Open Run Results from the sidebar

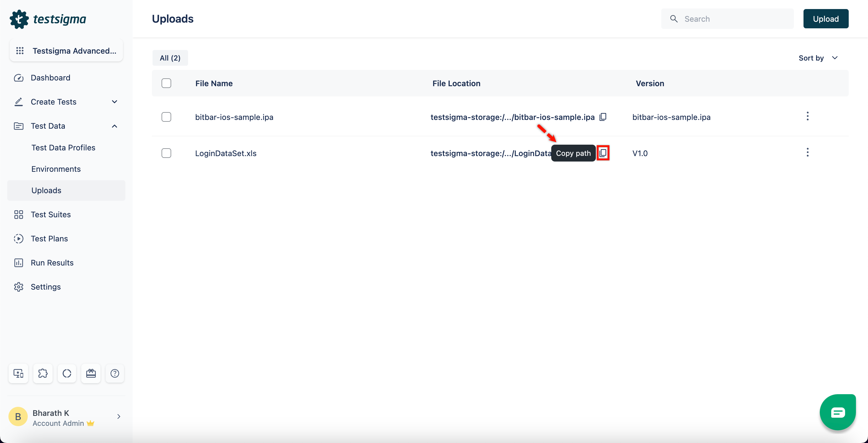tap(52, 262)
